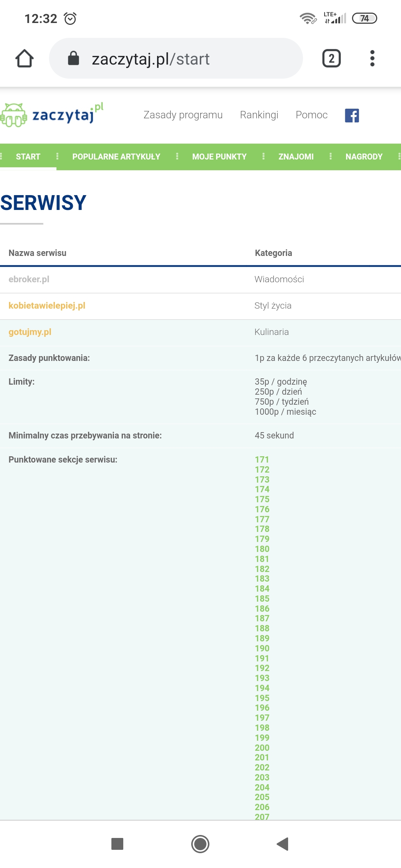The width and height of the screenshot is (401, 868).
Task: Open section link 198
Action: (262, 728)
